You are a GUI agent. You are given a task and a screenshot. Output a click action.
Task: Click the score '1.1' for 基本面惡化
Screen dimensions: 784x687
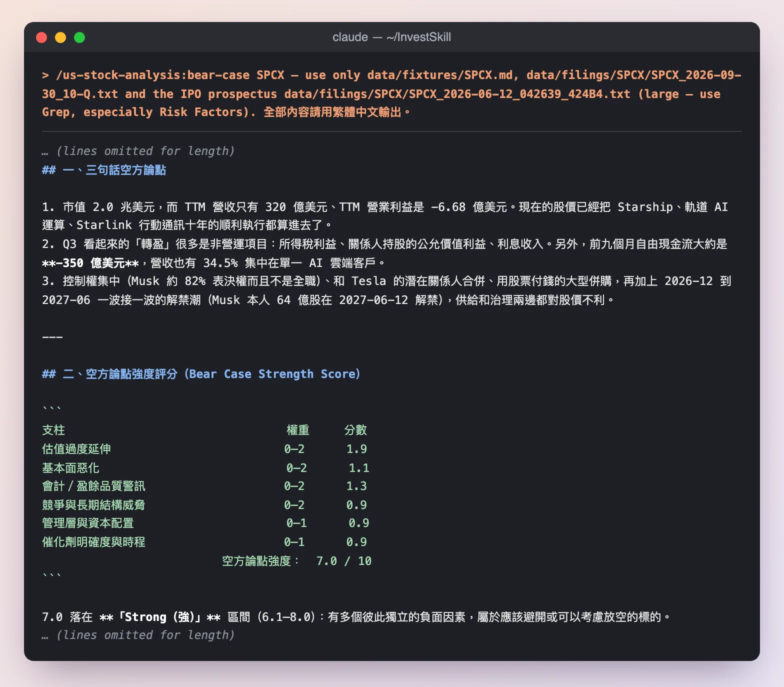pyautogui.click(x=359, y=468)
